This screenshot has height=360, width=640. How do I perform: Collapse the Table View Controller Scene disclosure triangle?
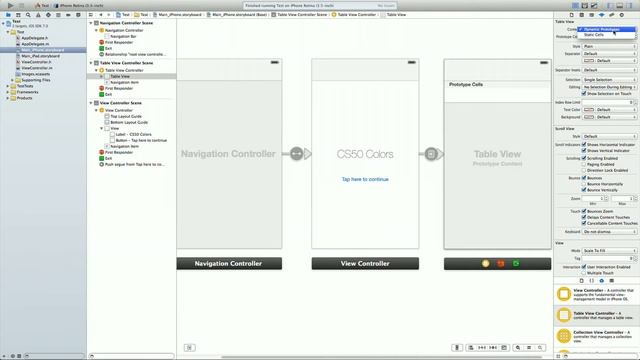pos(91,63)
